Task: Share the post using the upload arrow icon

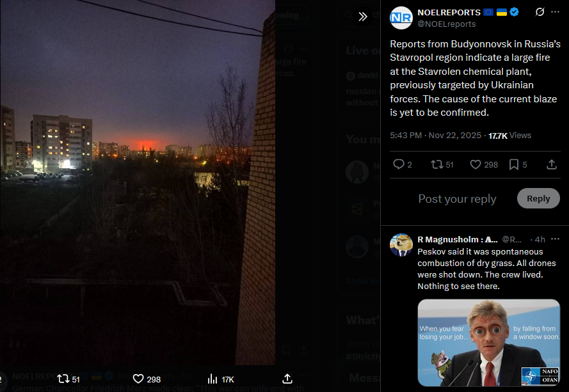Action: coord(552,164)
